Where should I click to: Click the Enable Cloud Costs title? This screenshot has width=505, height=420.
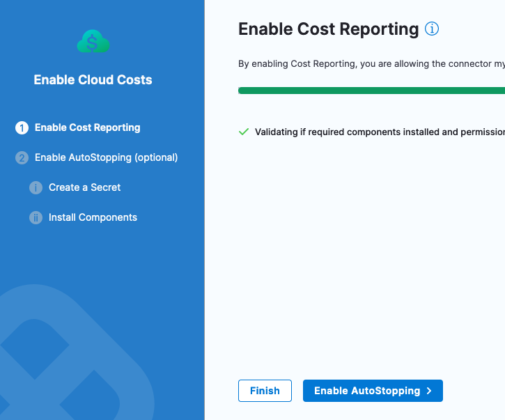pyautogui.click(x=93, y=80)
